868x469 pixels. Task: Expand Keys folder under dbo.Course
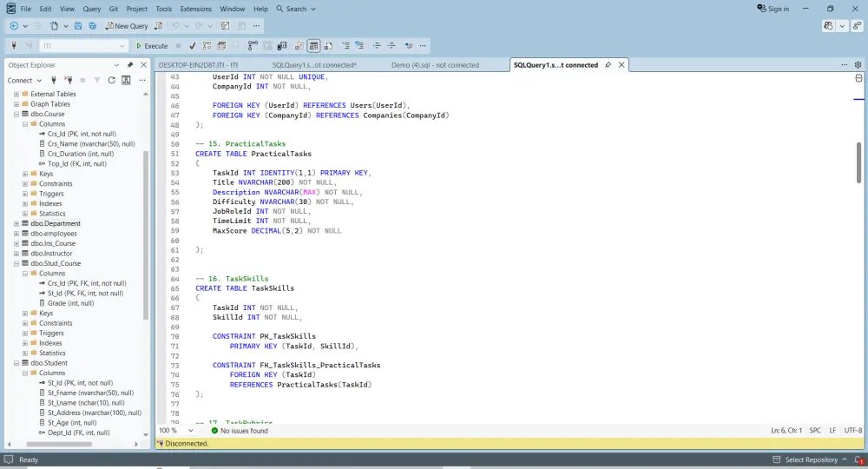25,174
